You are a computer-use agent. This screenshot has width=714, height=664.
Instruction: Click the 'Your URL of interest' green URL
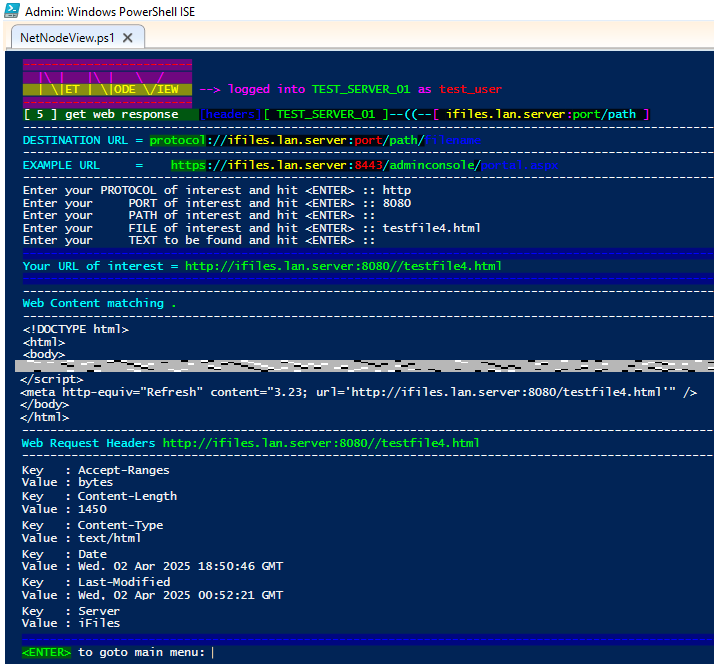click(x=343, y=266)
